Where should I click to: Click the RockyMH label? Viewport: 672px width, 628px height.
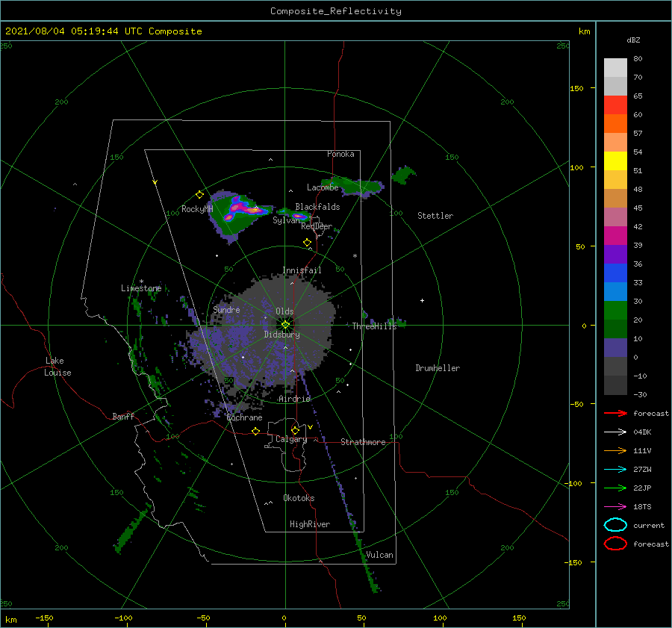pos(197,209)
